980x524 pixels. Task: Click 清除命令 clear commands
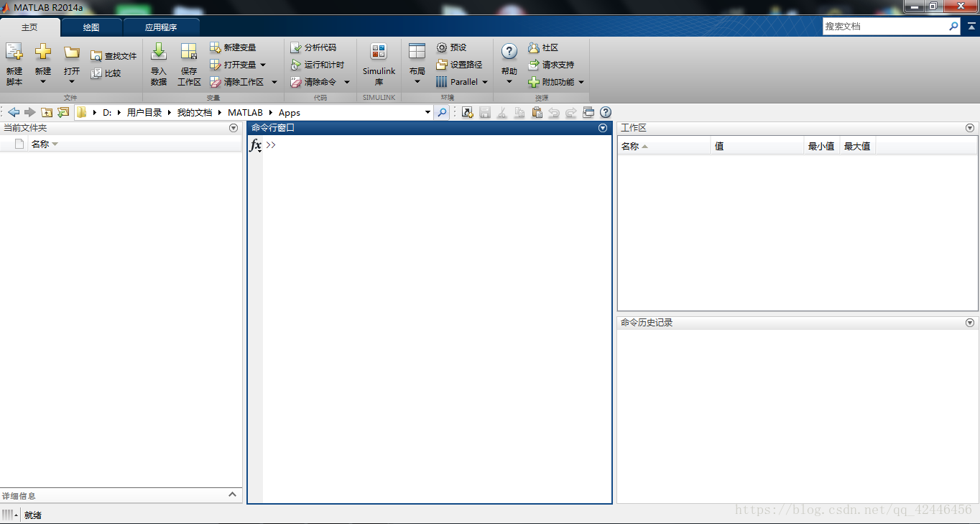[x=313, y=82]
